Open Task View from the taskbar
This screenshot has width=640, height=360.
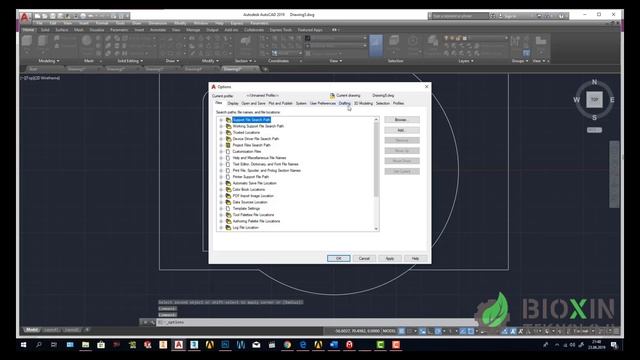click(x=54, y=345)
